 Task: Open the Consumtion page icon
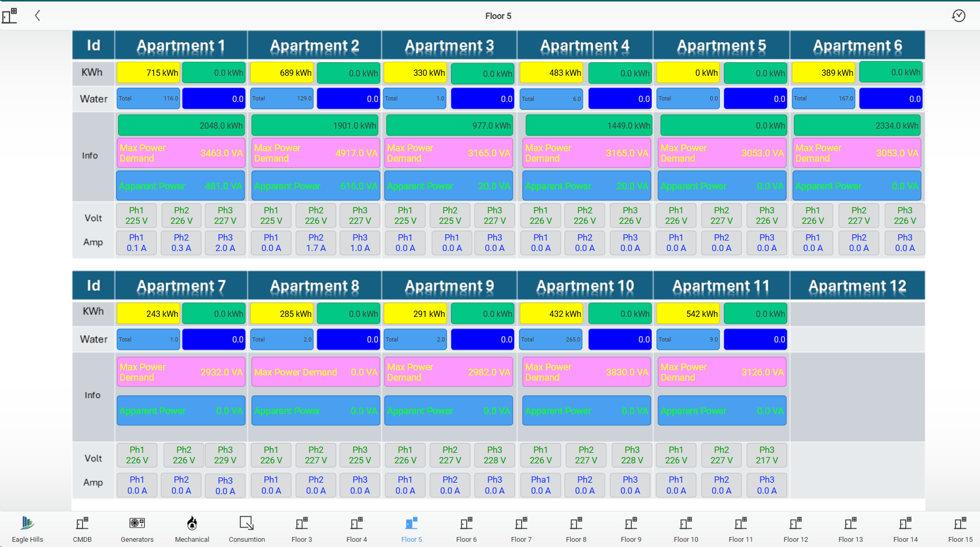(x=247, y=523)
